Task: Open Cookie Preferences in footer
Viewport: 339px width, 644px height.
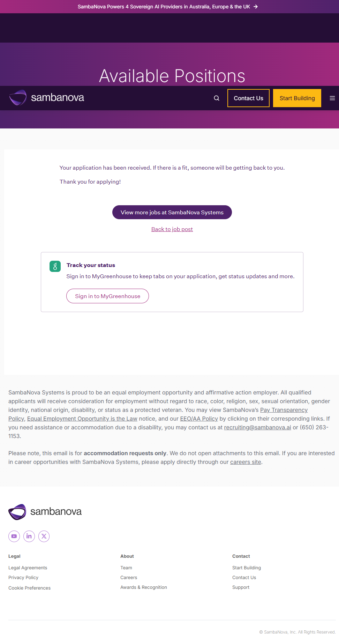Action: tap(29, 588)
